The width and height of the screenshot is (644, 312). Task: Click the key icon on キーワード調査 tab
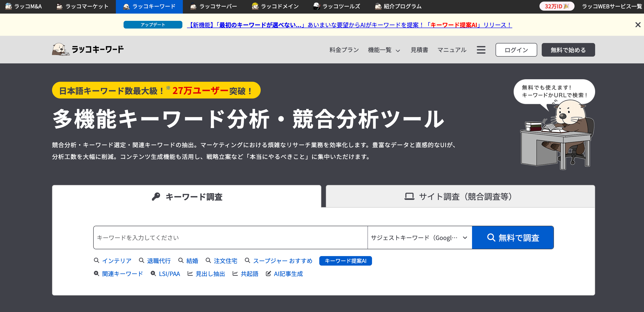tap(157, 197)
